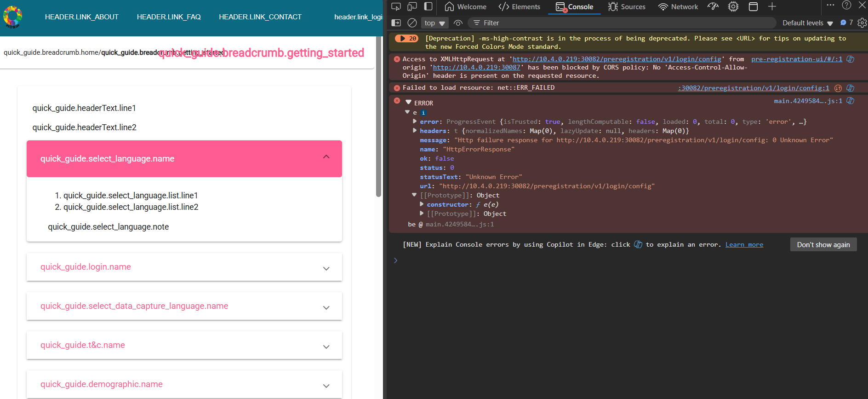Image resolution: width=868 pixels, height=399 pixels.
Task: Open the DevTools three-dots customize menu
Action: [830, 5]
